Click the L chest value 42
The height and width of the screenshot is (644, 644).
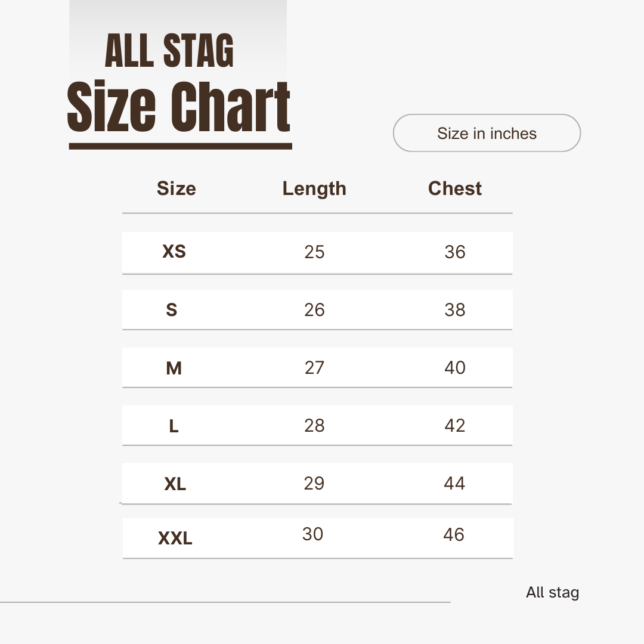(x=454, y=426)
